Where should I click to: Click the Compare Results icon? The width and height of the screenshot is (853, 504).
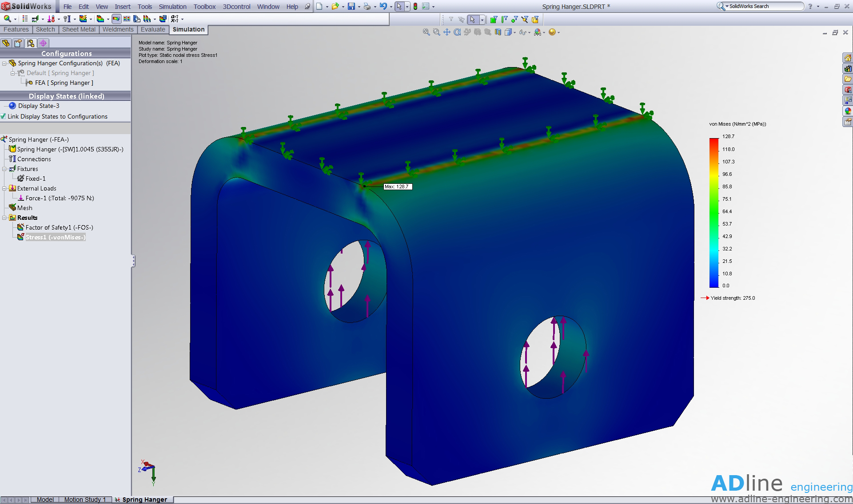click(x=127, y=19)
